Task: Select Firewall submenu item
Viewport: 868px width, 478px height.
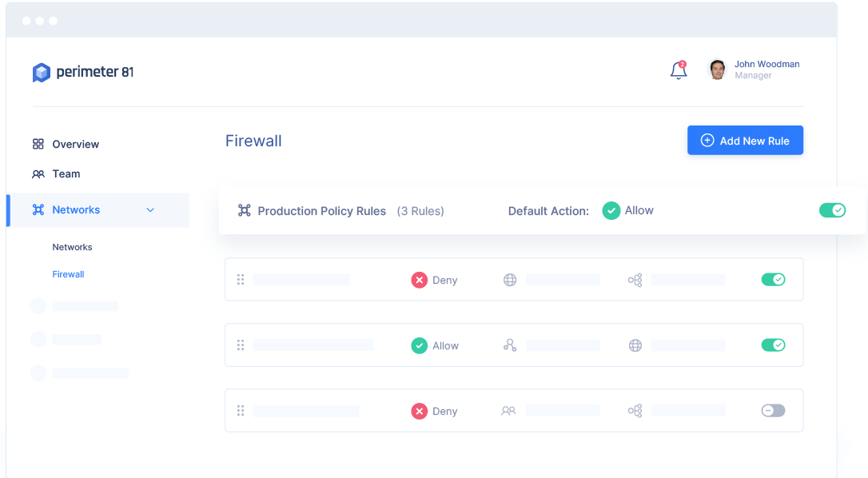Action: (68, 274)
